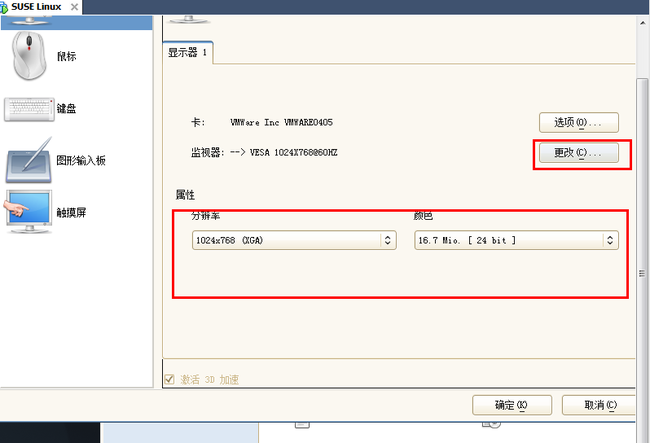The height and width of the screenshot is (443, 650).
Task: Confirm with the 确定(K) button
Action: pyautogui.click(x=512, y=405)
